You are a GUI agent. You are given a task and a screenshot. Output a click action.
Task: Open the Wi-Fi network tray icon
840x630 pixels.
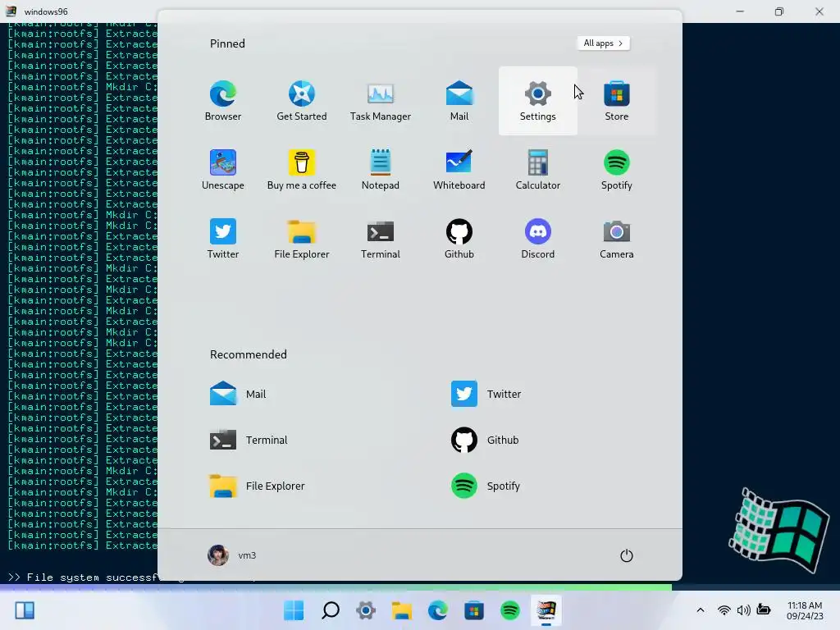pyautogui.click(x=724, y=610)
